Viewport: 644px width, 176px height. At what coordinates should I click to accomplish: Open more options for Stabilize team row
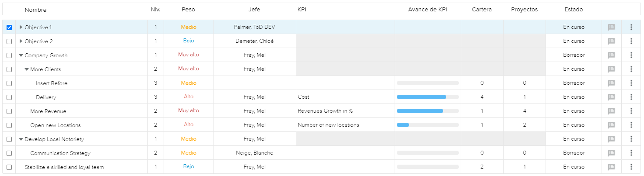[631, 167]
